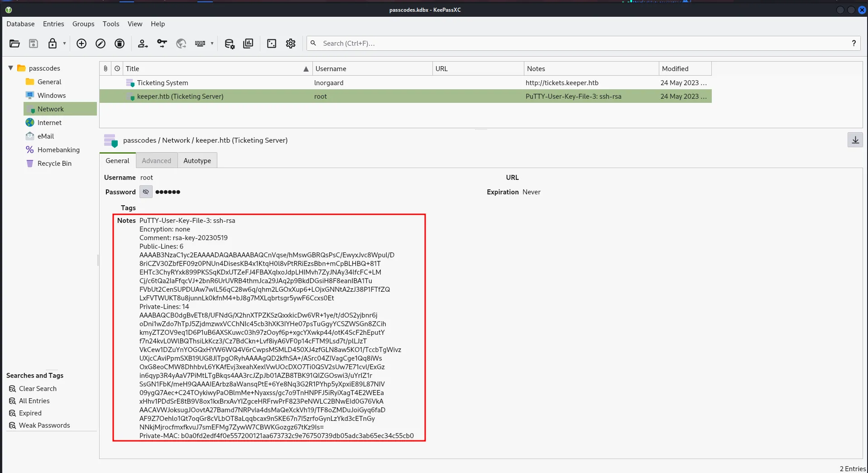Delete the selected entry with the trash icon

(120, 43)
